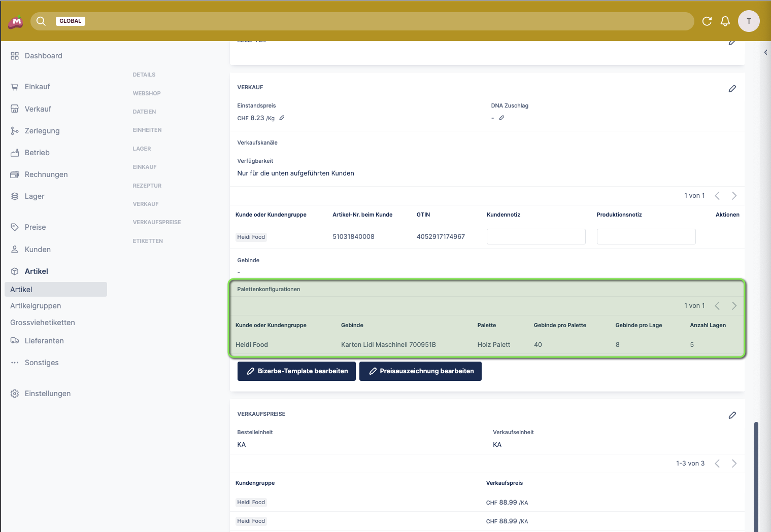The width and height of the screenshot is (771, 532).
Task: Click the refresh icon in top bar
Action: 707,21
